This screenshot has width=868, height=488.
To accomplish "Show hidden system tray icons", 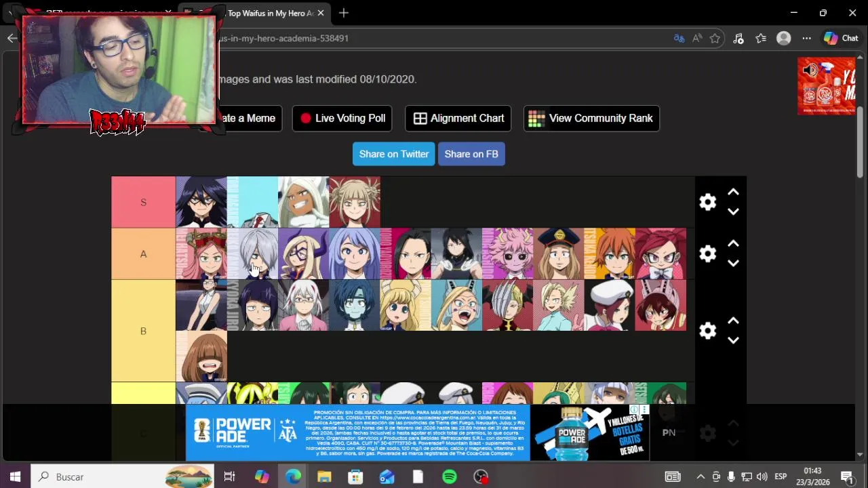I will tap(701, 476).
